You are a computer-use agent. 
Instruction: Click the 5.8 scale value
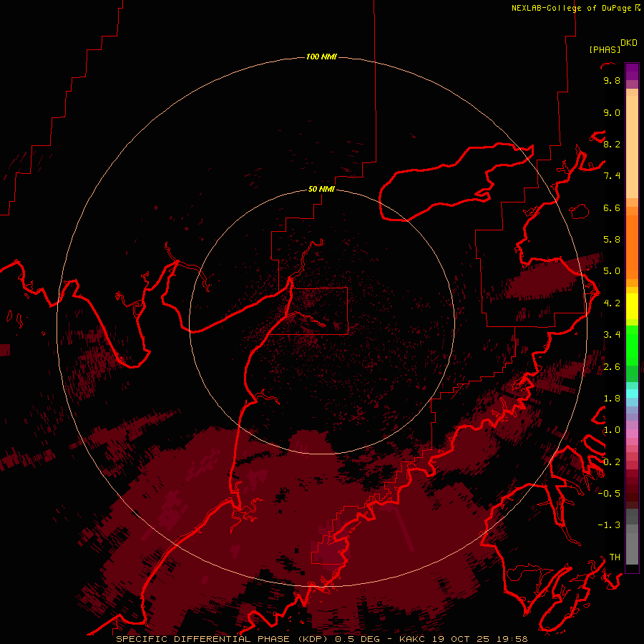[x=612, y=240]
